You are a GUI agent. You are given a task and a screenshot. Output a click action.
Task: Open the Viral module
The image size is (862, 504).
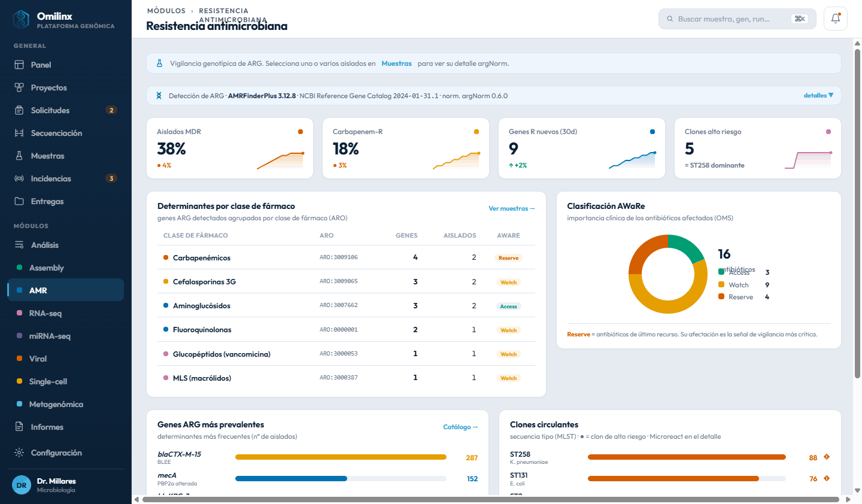coord(66,359)
